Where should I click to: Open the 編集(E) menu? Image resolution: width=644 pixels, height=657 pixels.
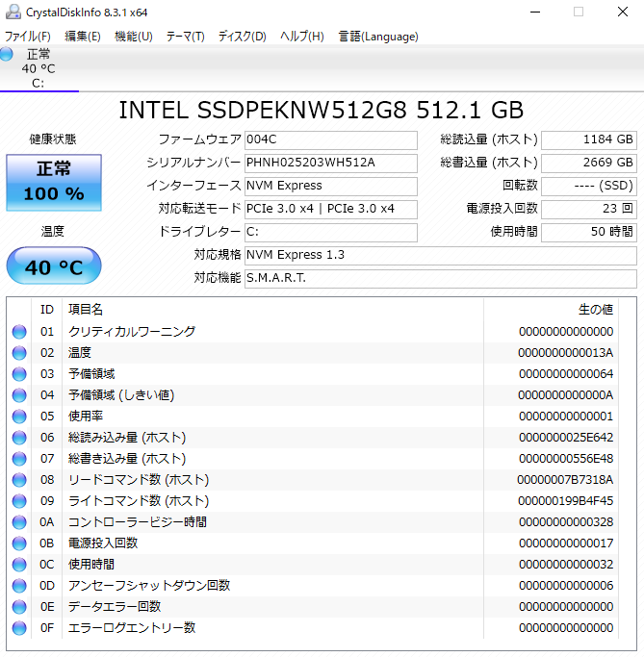click(82, 37)
